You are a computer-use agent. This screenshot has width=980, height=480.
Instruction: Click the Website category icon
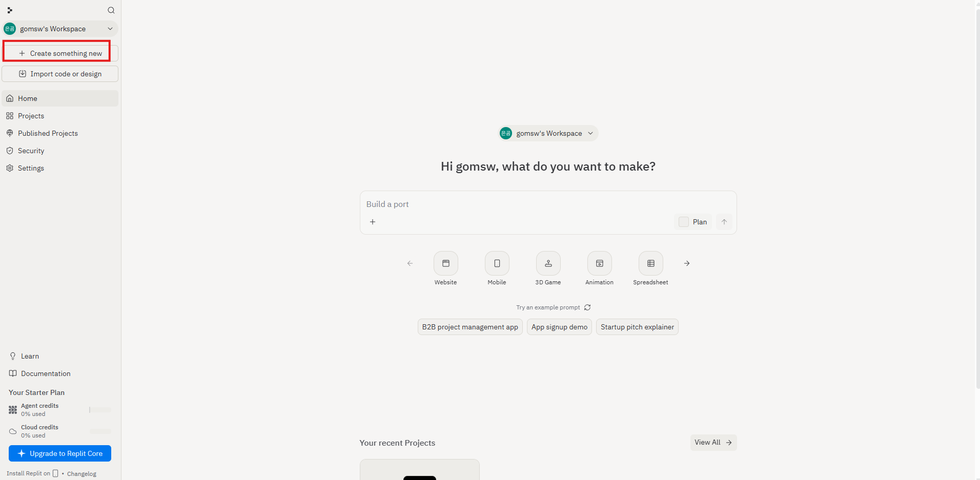[446, 263]
